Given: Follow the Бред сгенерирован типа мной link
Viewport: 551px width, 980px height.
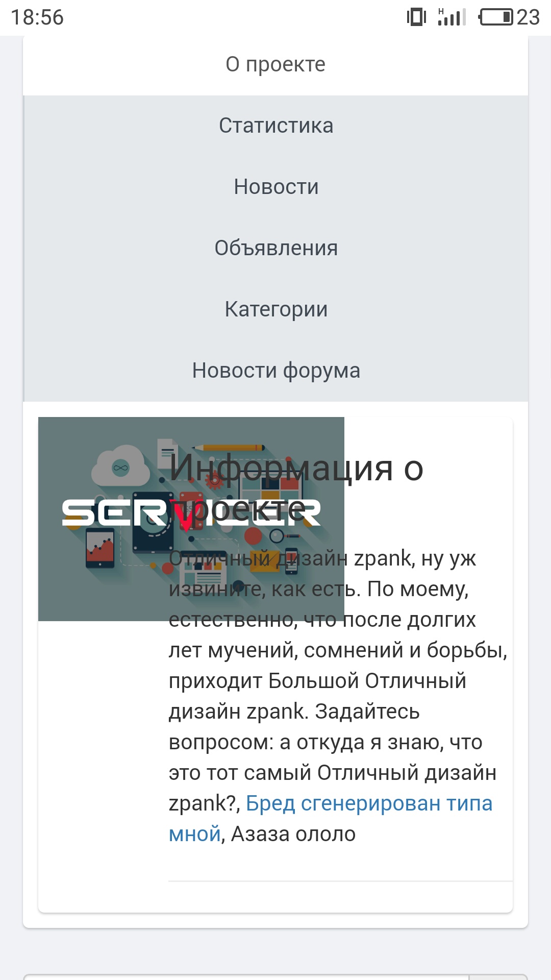Looking at the screenshot, I should (331, 818).
